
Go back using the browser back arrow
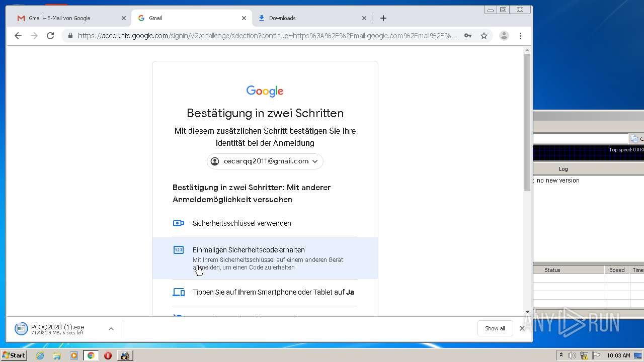pos(18,36)
